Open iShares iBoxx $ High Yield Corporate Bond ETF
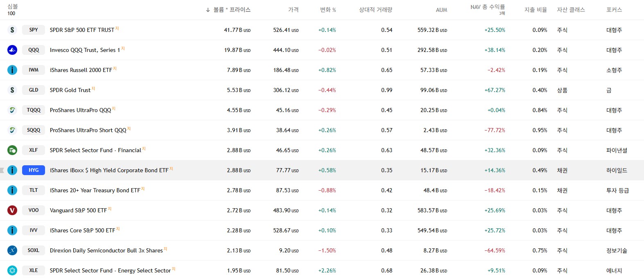The width and height of the screenshot is (644, 279). (x=109, y=170)
